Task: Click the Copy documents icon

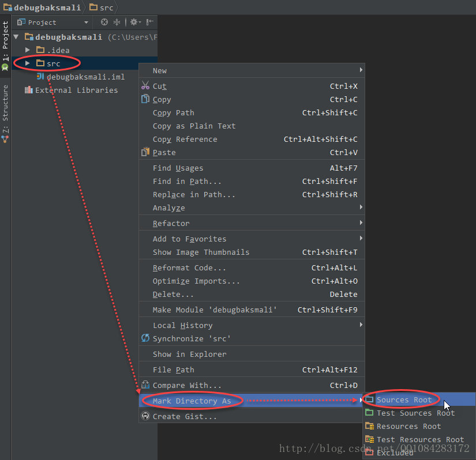Action: pos(145,99)
